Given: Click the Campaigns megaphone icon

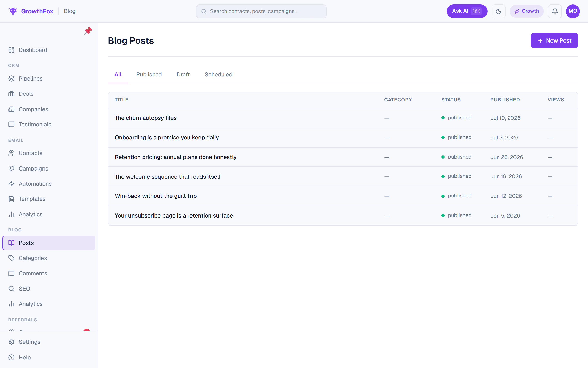Looking at the screenshot, I should point(11,169).
